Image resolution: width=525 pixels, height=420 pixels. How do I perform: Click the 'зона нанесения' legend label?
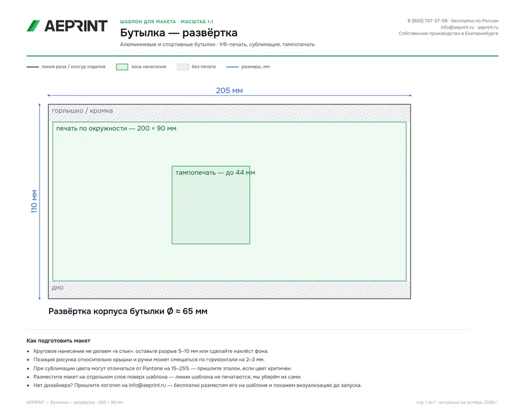149,66
